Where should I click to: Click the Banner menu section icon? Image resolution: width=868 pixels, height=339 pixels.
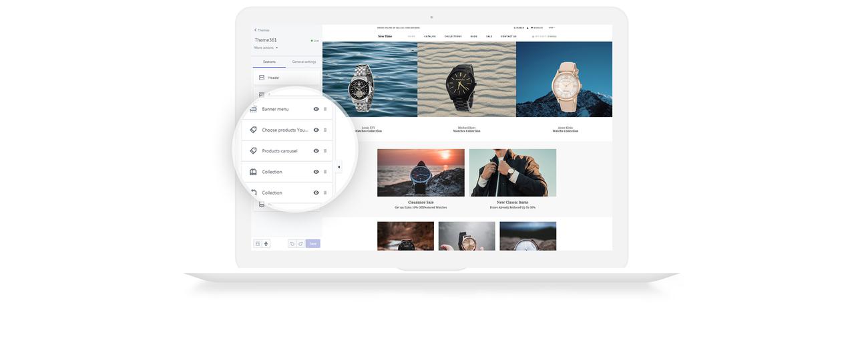(253, 109)
